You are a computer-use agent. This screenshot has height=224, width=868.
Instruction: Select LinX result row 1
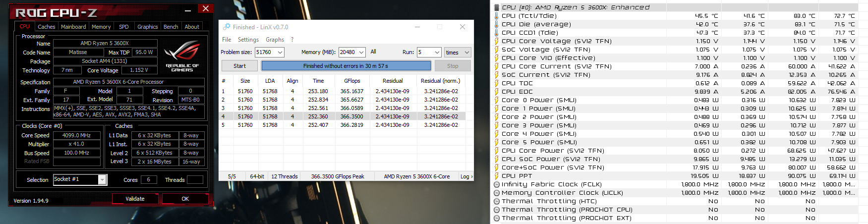pyautogui.click(x=342, y=91)
